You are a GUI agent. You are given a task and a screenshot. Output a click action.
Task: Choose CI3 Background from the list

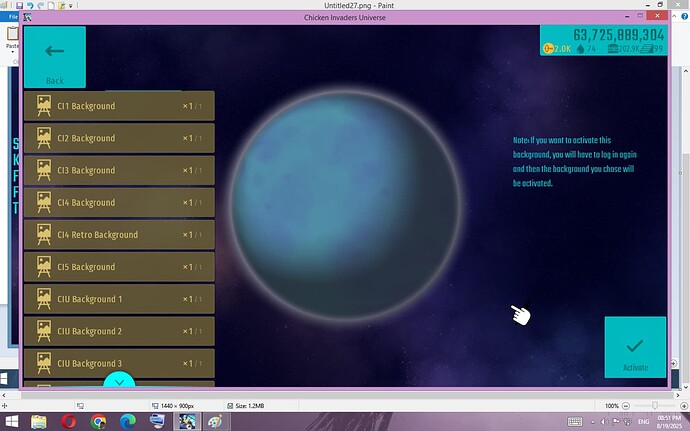119,170
